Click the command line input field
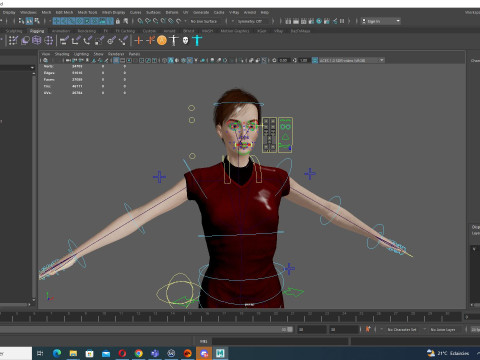 click(280, 341)
